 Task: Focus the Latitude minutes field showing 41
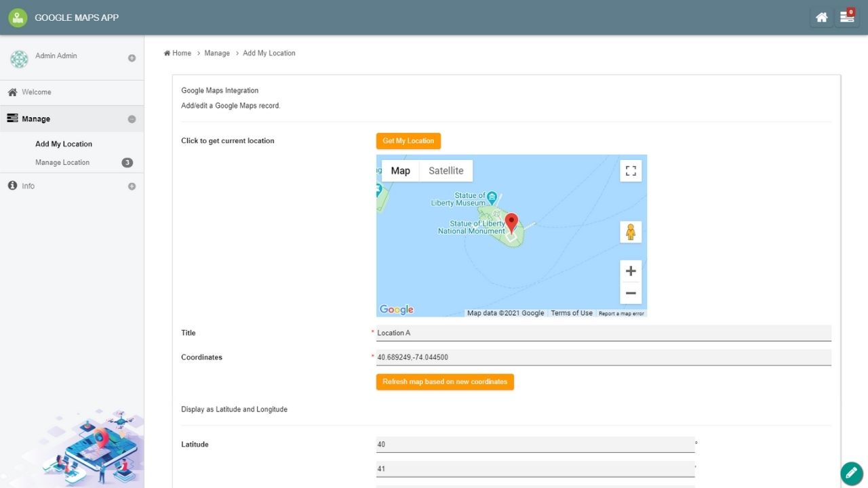(x=535, y=469)
